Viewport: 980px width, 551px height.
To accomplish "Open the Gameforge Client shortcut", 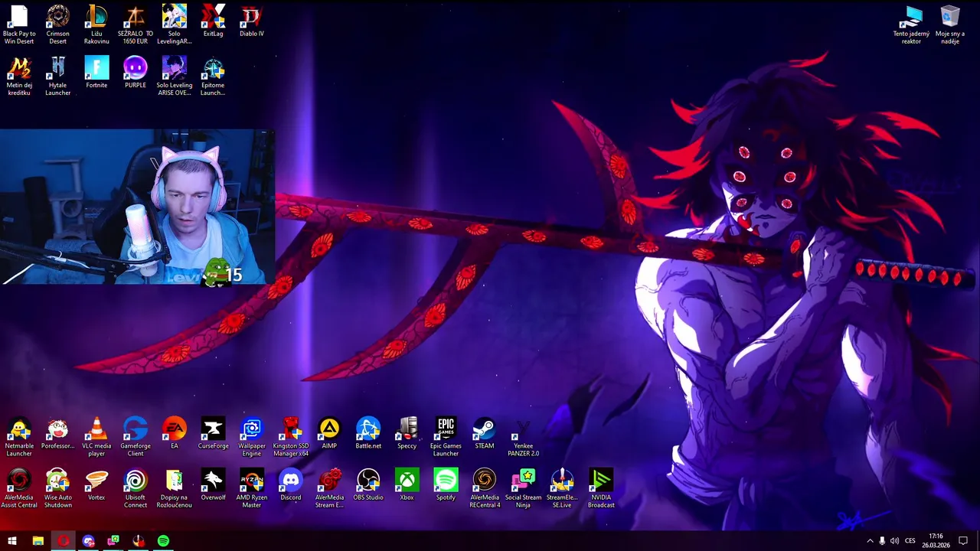I will pos(136,437).
